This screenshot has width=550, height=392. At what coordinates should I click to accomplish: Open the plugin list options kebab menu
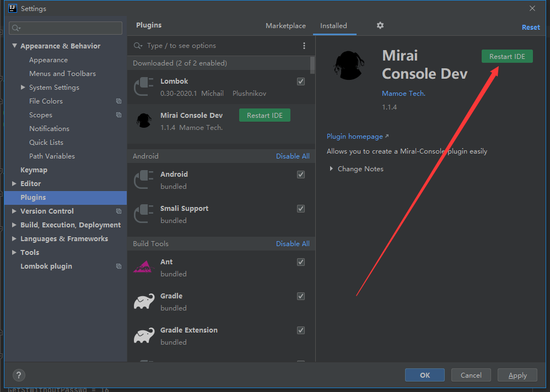pos(304,46)
